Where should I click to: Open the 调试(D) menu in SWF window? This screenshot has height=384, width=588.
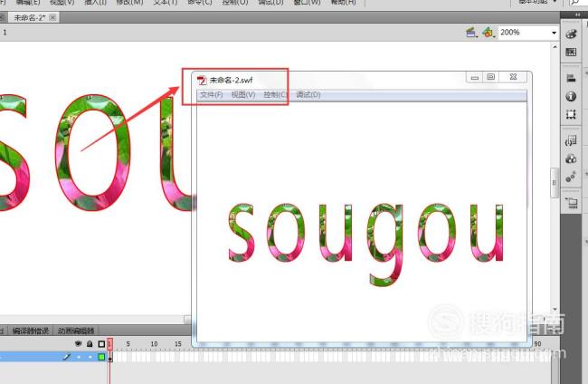[x=308, y=94]
